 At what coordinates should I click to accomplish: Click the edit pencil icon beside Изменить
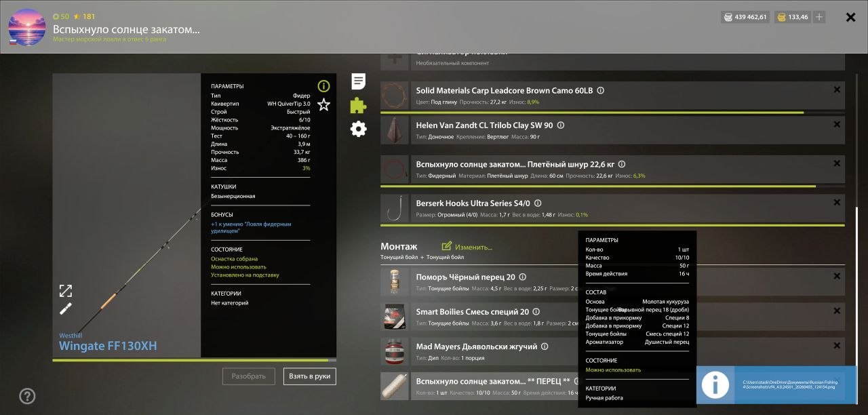(x=446, y=246)
